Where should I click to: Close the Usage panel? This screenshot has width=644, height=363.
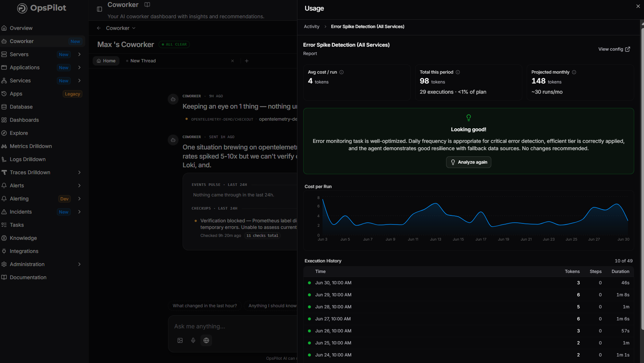pos(638,6)
